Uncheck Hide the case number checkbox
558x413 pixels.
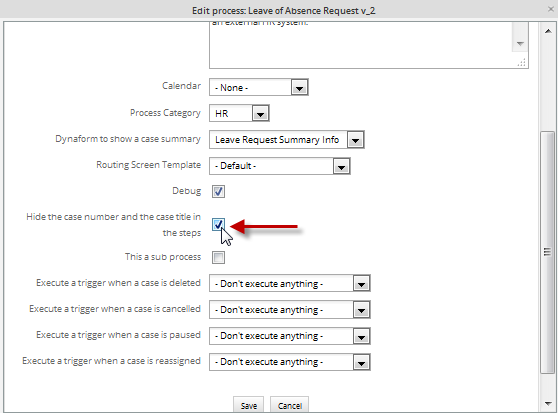point(219,224)
